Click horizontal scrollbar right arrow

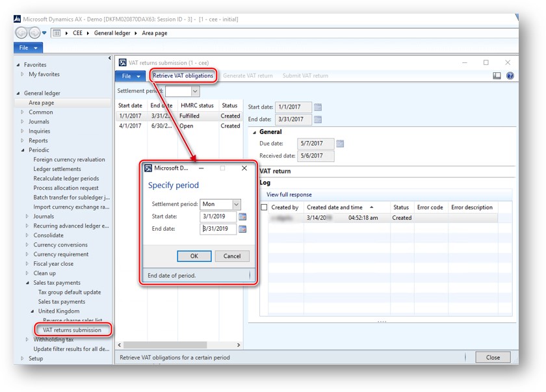pos(239,345)
